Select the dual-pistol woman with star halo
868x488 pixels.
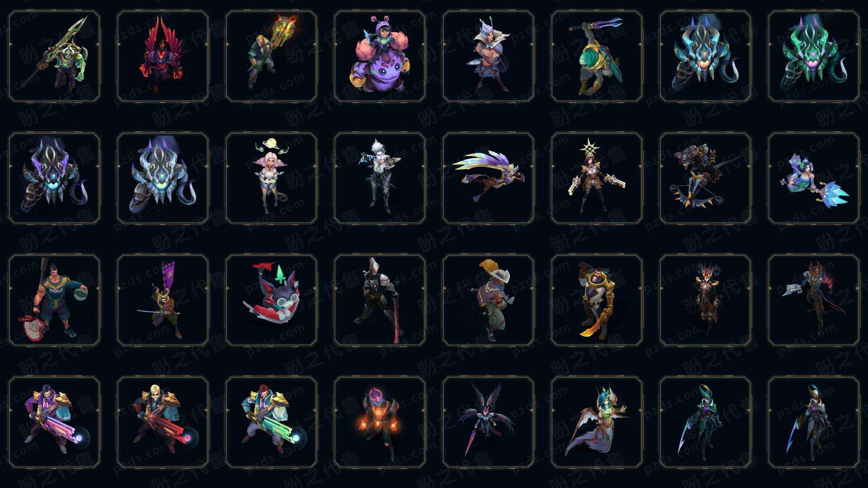597,178
